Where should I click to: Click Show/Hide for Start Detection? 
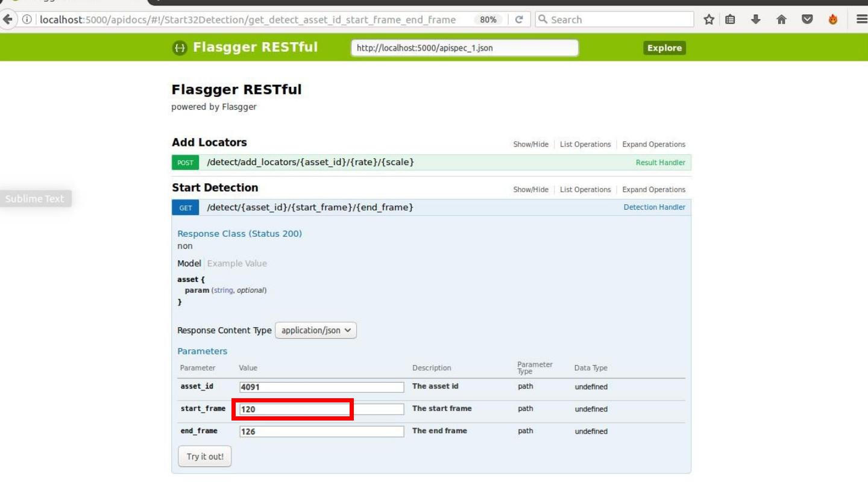[530, 190]
